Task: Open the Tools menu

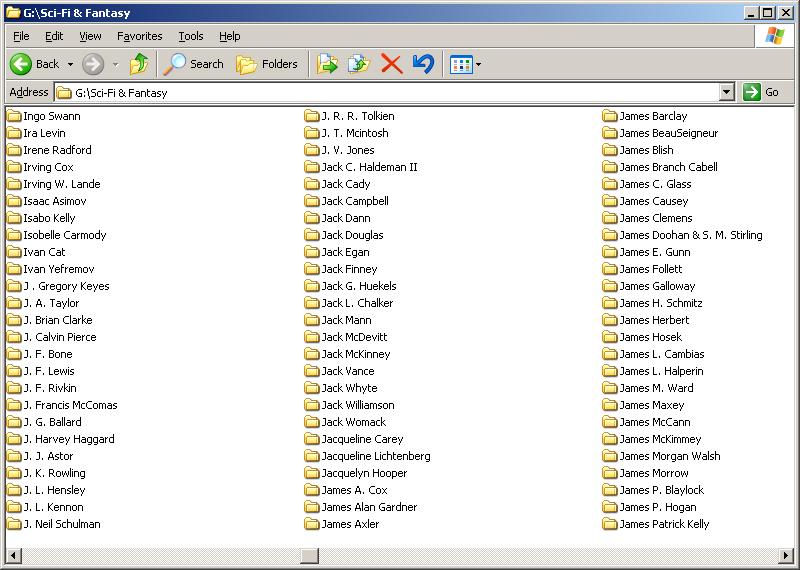Action: [190, 36]
